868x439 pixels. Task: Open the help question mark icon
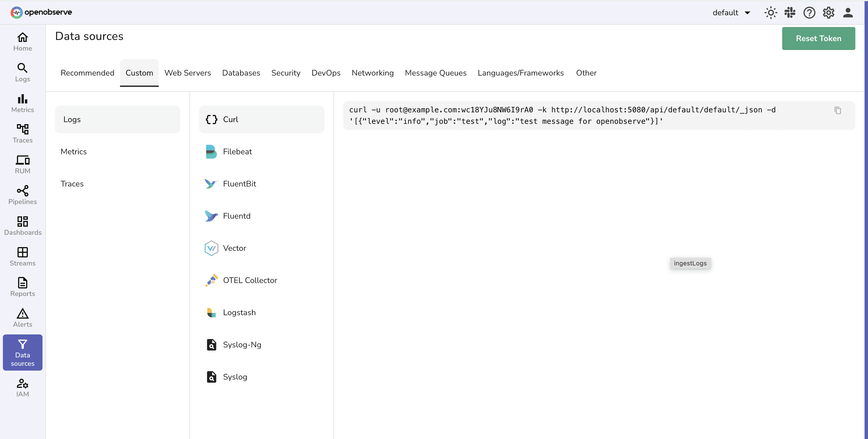(809, 12)
